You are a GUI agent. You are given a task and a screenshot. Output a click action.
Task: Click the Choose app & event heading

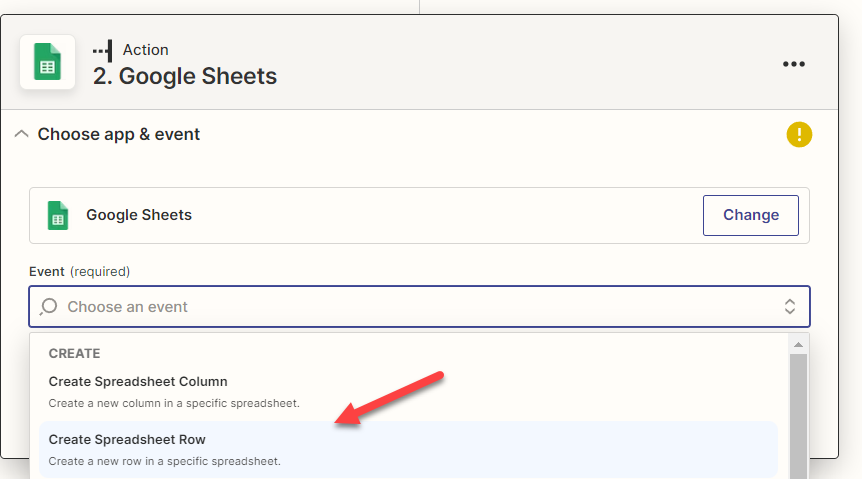[x=119, y=134]
